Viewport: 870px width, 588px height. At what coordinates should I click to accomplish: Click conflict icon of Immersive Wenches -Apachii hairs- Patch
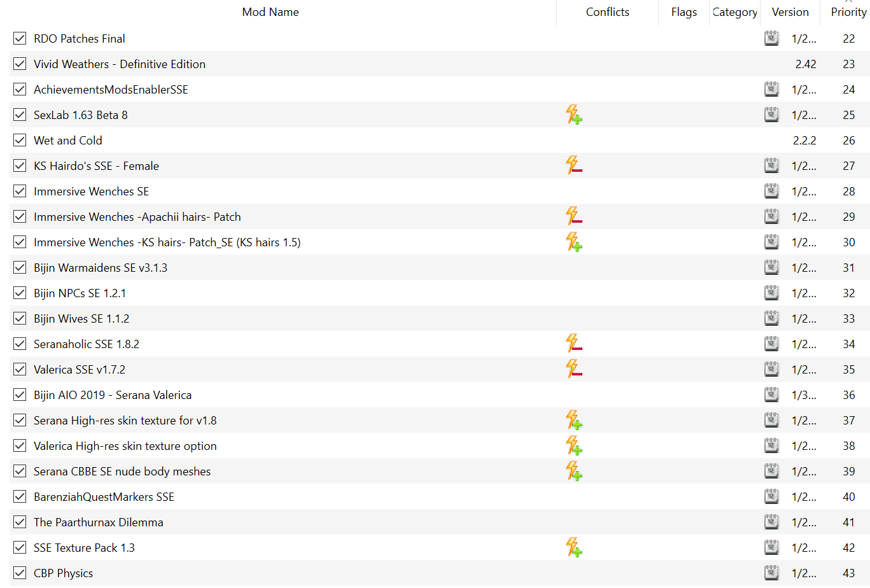pos(574,216)
